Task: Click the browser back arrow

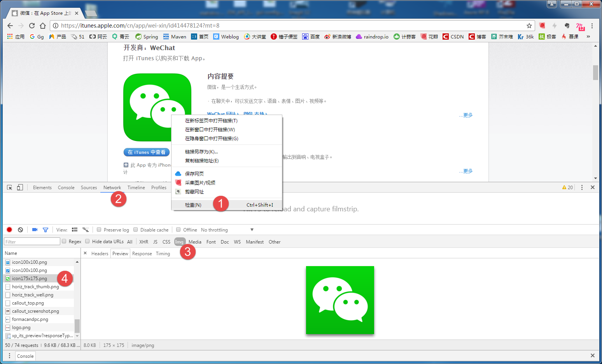Action: point(10,26)
